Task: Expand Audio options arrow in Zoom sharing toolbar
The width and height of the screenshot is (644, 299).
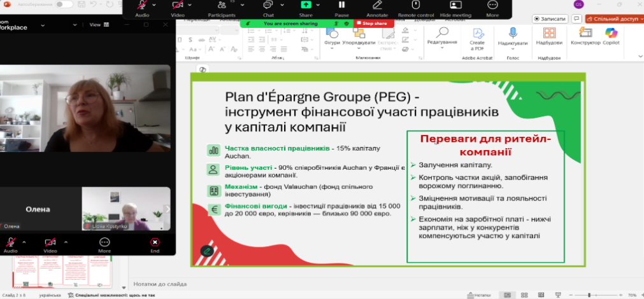Action: 154,5
